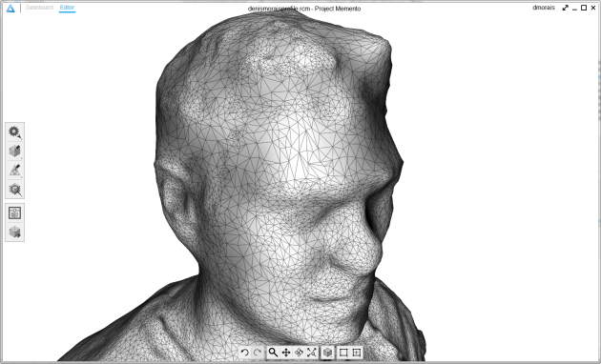The height and width of the screenshot is (364, 601).
Task: Select the Editor tab
Action: coord(67,8)
